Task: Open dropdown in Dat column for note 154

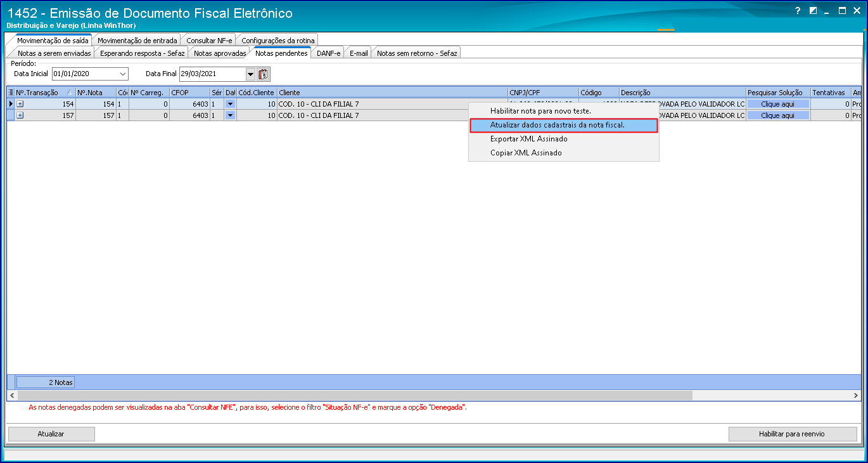Action: coord(230,104)
